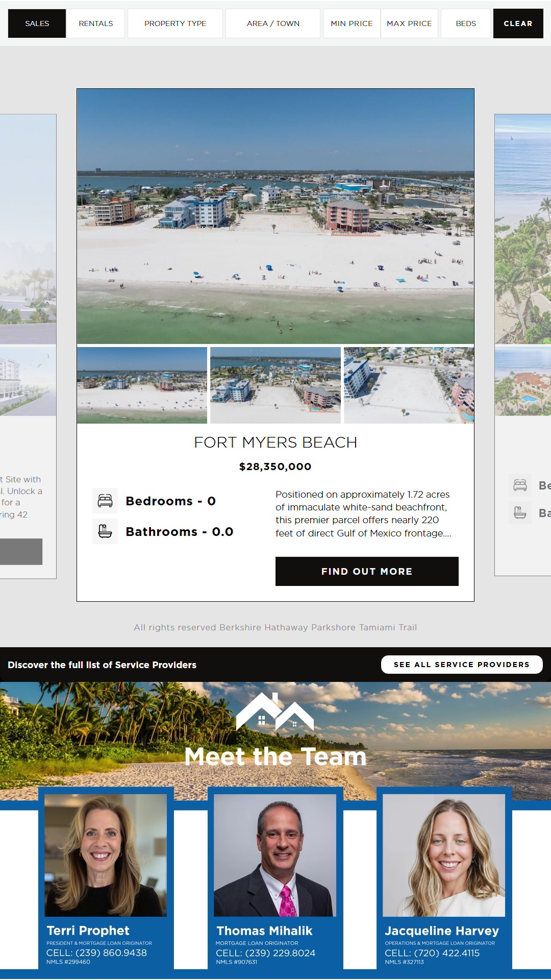Screen dimensions: 551x980
Task: Open the MIN PRICE dropdown
Action: (352, 23)
